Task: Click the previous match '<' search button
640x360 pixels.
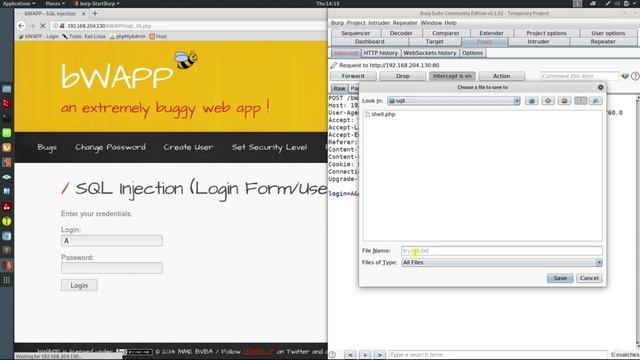Action: click(x=350, y=355)
